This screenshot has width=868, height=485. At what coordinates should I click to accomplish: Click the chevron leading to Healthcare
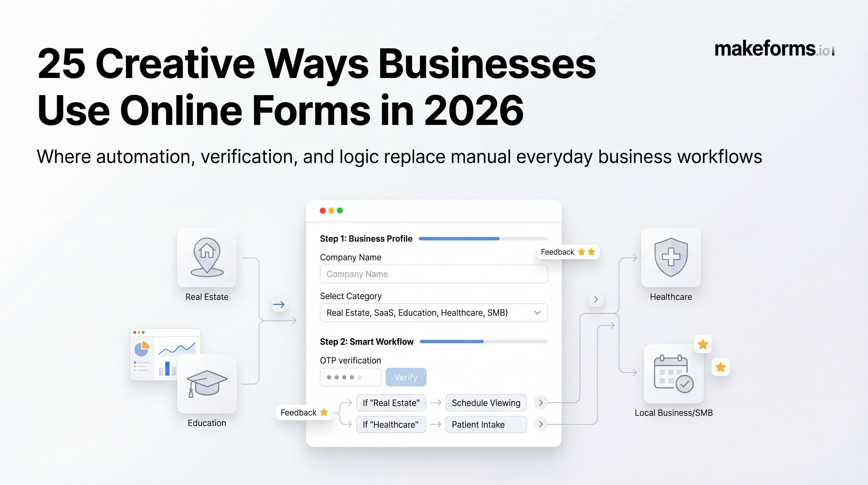pos(596,299)
